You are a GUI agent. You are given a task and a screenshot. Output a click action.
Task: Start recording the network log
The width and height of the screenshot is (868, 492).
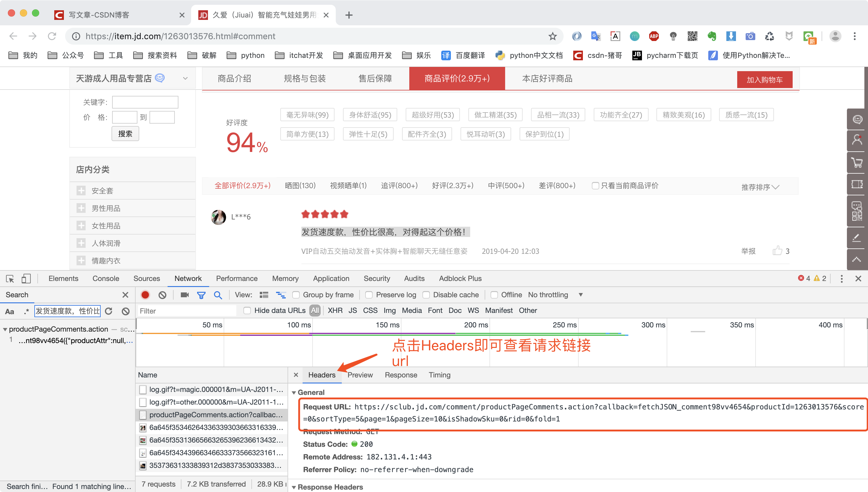tap(145, 295)
